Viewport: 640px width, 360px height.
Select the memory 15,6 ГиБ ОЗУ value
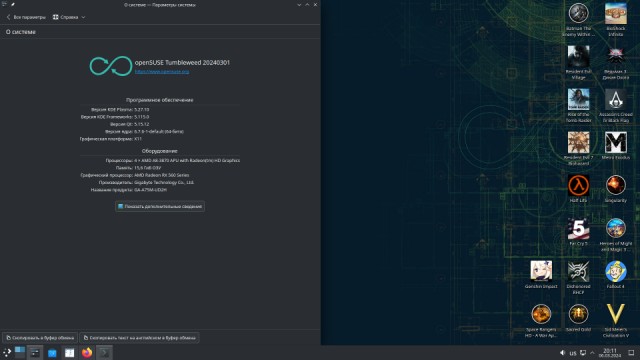(x=148, y=168)
